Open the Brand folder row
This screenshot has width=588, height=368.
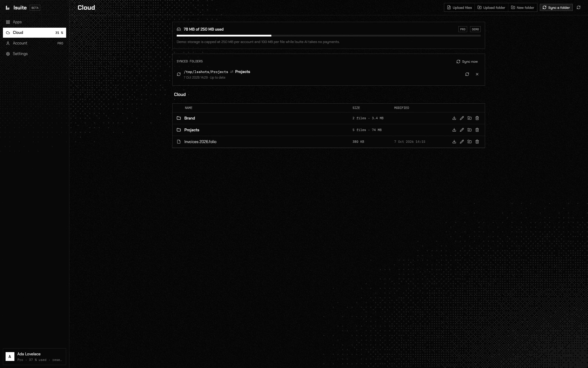(x=328, y=118)
